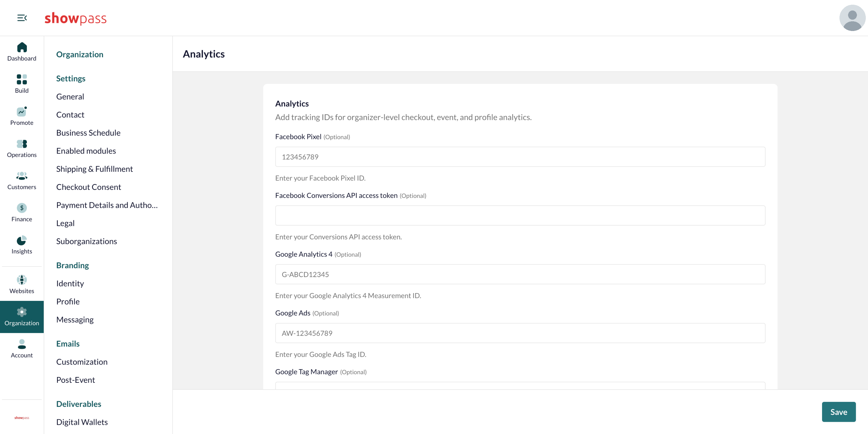Open Legal settings
This screenshot has width=868, height=434.
[65, 223]
